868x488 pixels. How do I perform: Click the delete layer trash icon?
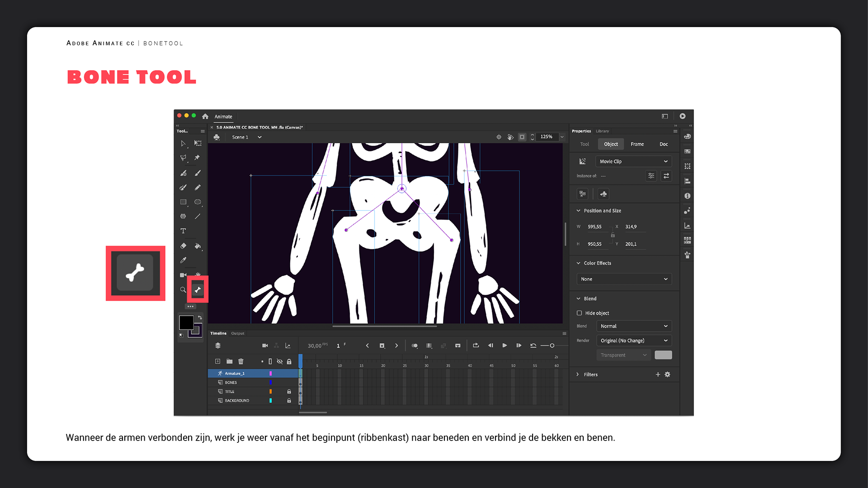click(241, 361)
